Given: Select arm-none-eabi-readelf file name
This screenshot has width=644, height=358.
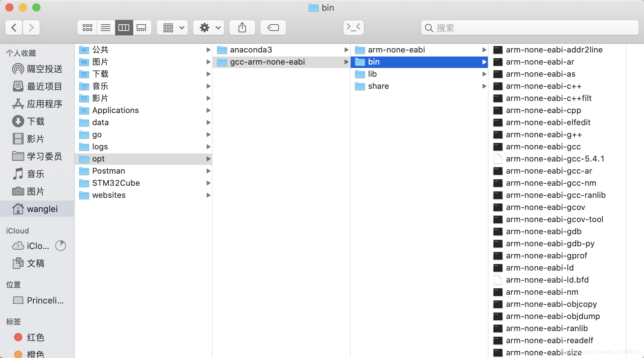Looking at the screenshot, I should [x=549, y=341].
